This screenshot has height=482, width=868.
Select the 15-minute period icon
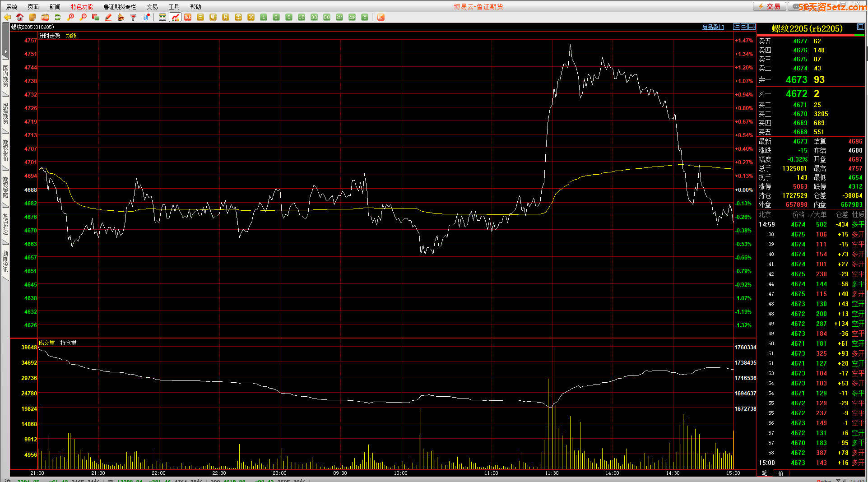[302, 17]
